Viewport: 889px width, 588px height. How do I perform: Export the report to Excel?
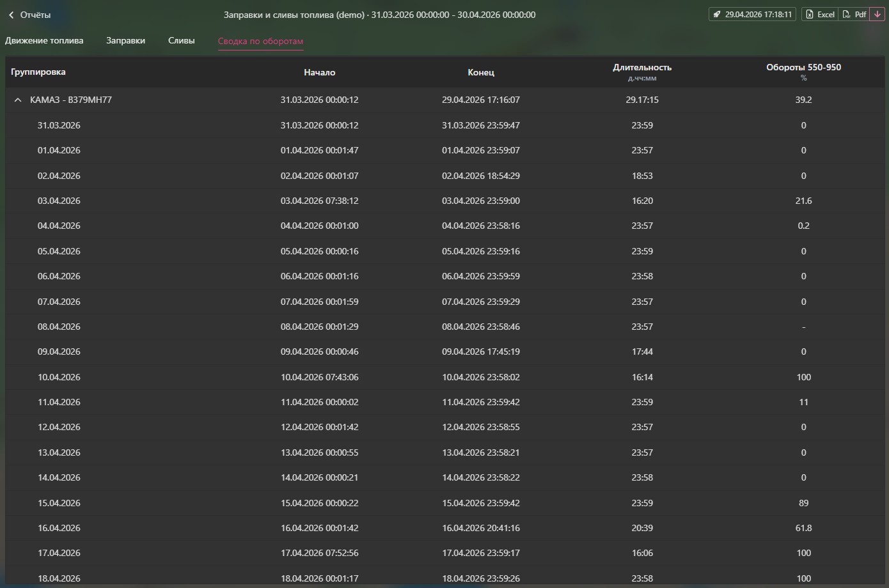click(819, 15)
